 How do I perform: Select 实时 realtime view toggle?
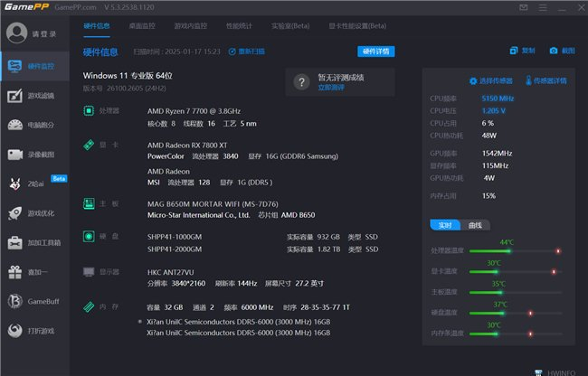tap(445, 225)
